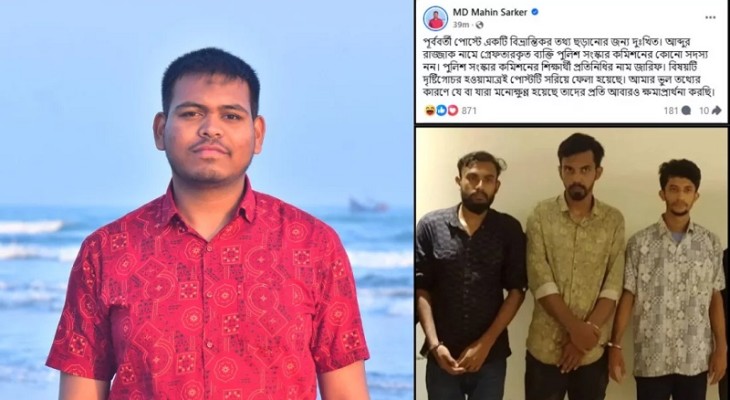Image resolution: width=730 pixels, height=400 pixels.
Task: Open the MD Mahin Sarker profile name link
Action: [490, 12]
